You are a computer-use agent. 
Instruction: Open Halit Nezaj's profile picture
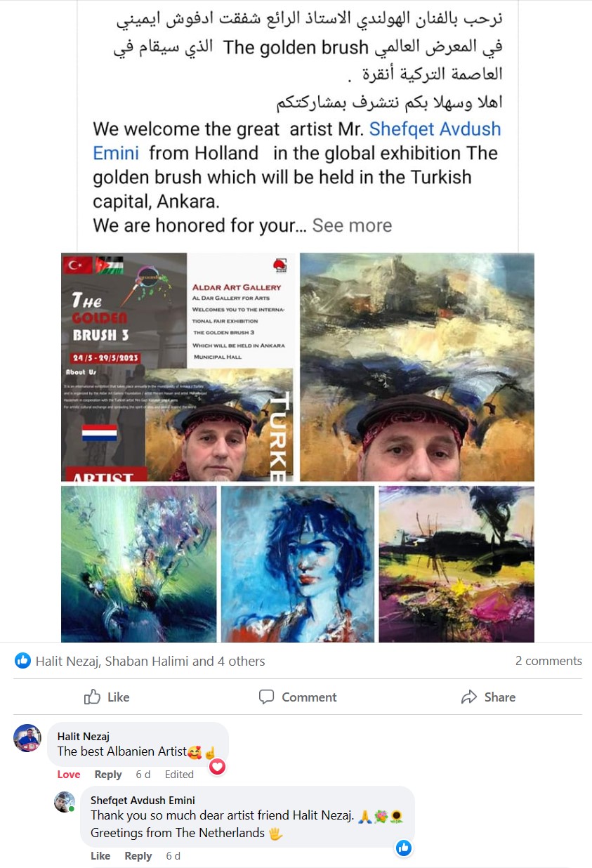(27, 738)
